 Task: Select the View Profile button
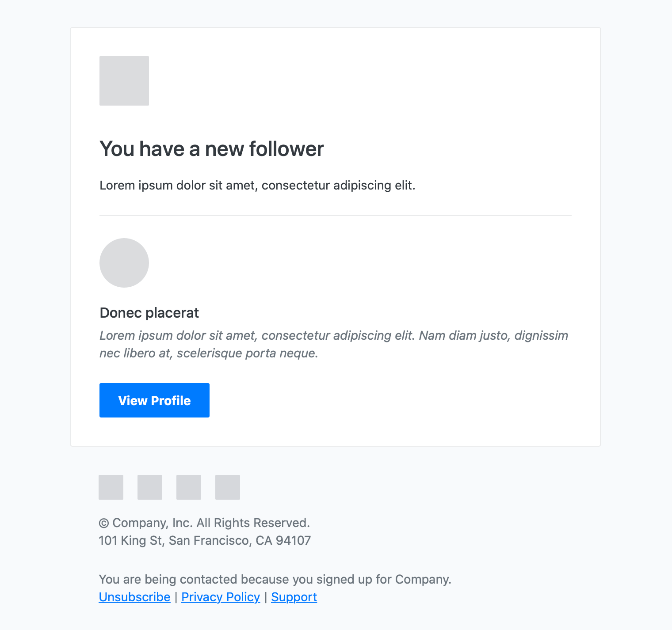tap(154, 400)
